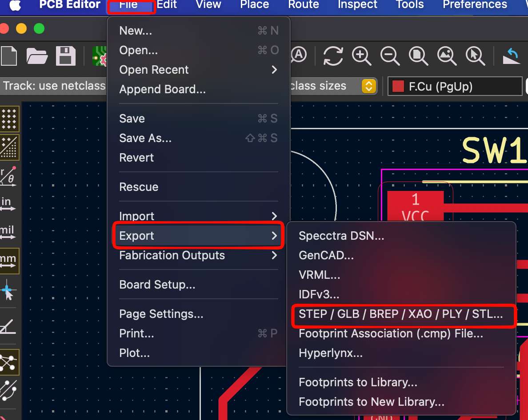
Task: Toggle ratsnest display icon
Action: tap(9, 362)
